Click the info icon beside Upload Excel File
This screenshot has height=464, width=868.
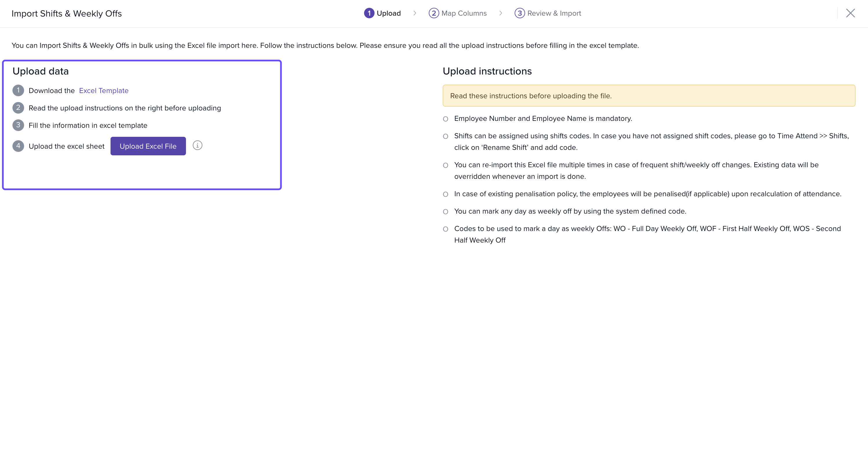click(197, 145)
